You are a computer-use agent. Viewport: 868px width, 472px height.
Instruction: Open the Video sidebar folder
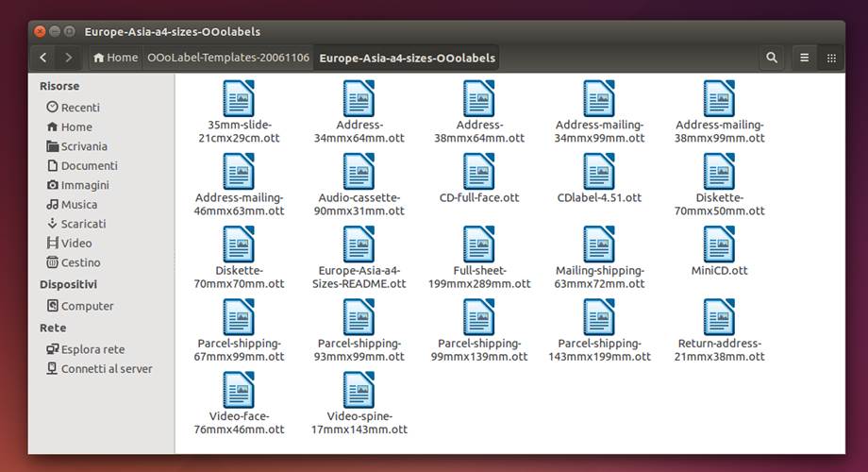coord(70,244)
